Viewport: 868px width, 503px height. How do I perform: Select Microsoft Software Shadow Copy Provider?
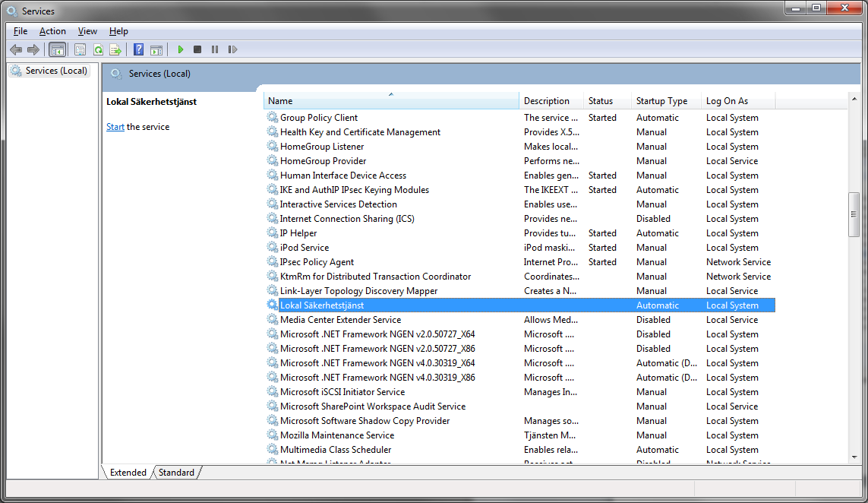tap(365, 420)
